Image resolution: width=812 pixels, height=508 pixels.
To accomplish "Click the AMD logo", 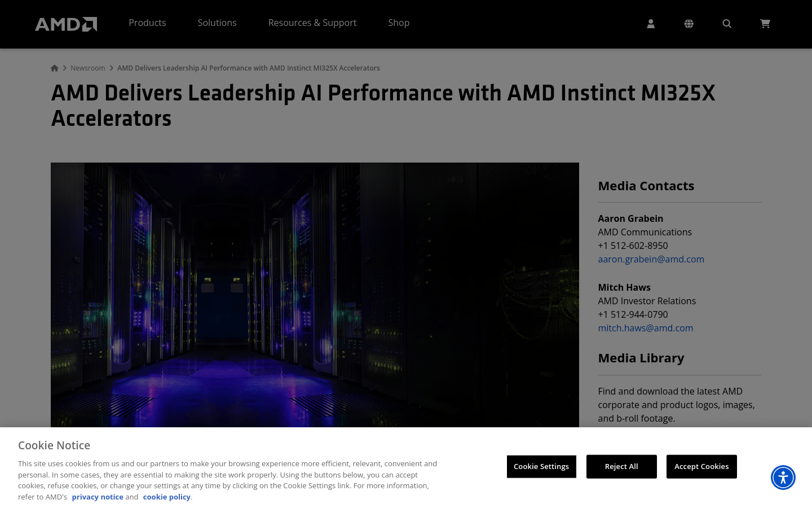I will pos(66,24).
